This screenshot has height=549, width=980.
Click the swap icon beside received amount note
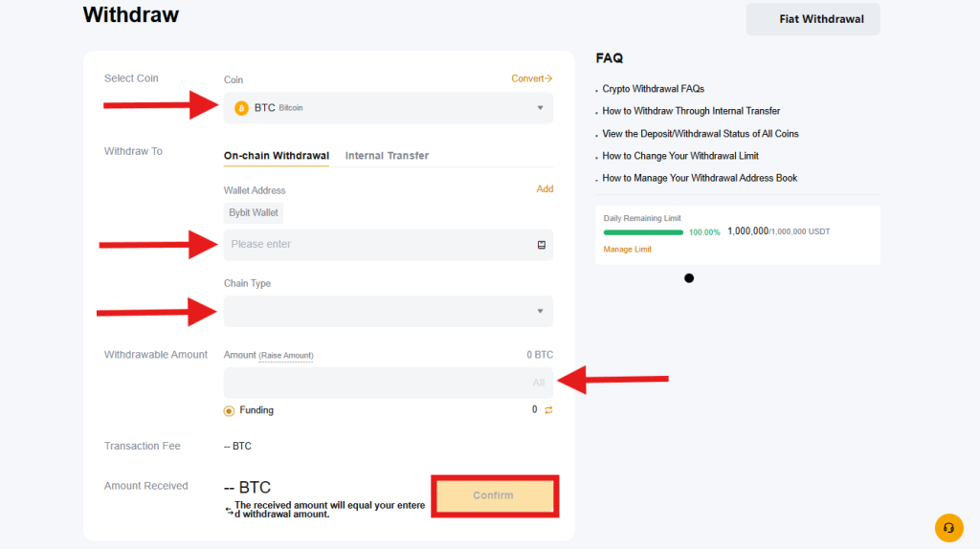pos(229,511)
